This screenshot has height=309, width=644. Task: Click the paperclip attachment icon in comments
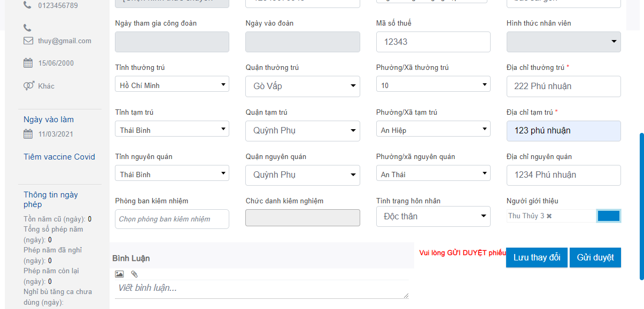(x=134, y=274)
